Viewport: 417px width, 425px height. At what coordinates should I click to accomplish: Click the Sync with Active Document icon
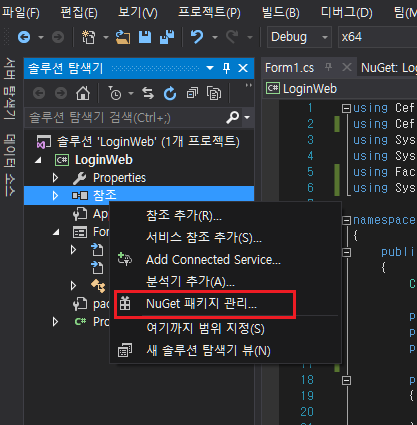click(x=148, y=93)
